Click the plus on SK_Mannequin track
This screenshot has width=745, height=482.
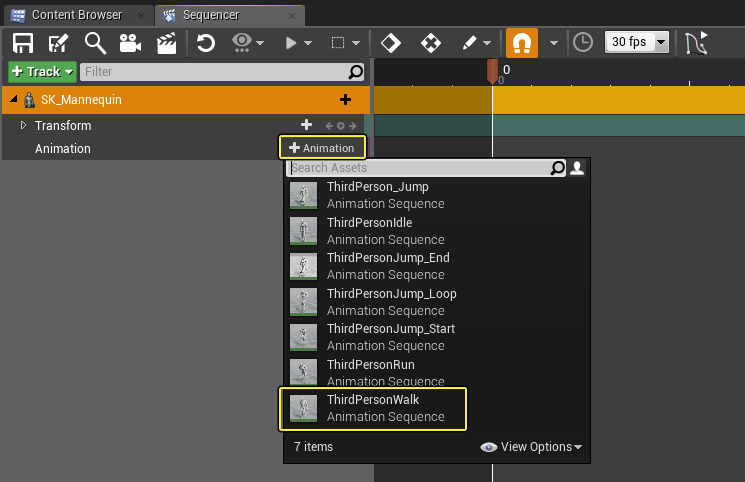pyautogui.click(x=345, y=99)
